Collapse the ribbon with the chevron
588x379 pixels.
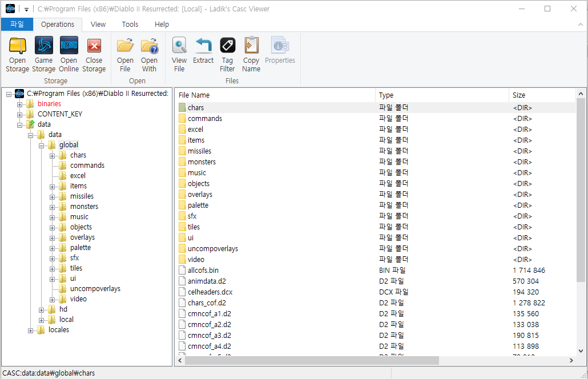coord(580,25)
